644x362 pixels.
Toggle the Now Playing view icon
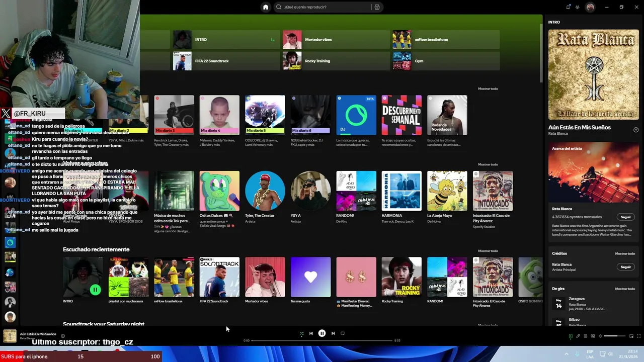pos(571,336)
